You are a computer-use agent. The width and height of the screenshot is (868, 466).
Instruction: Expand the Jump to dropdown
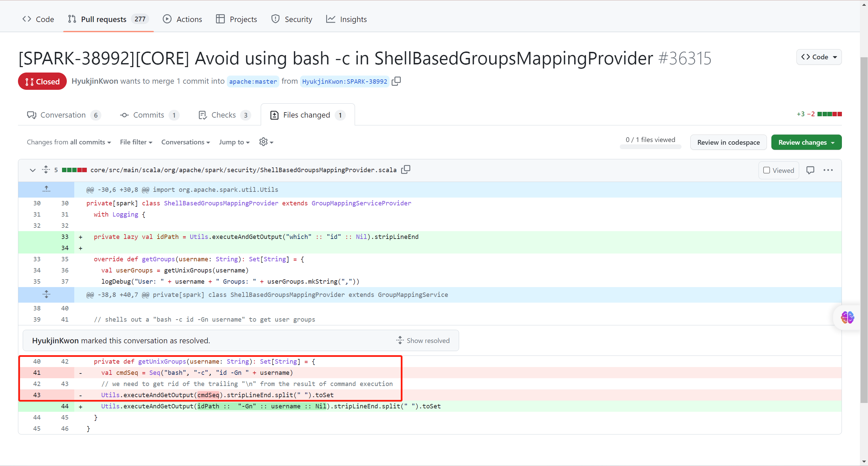[x=234, y=142]
